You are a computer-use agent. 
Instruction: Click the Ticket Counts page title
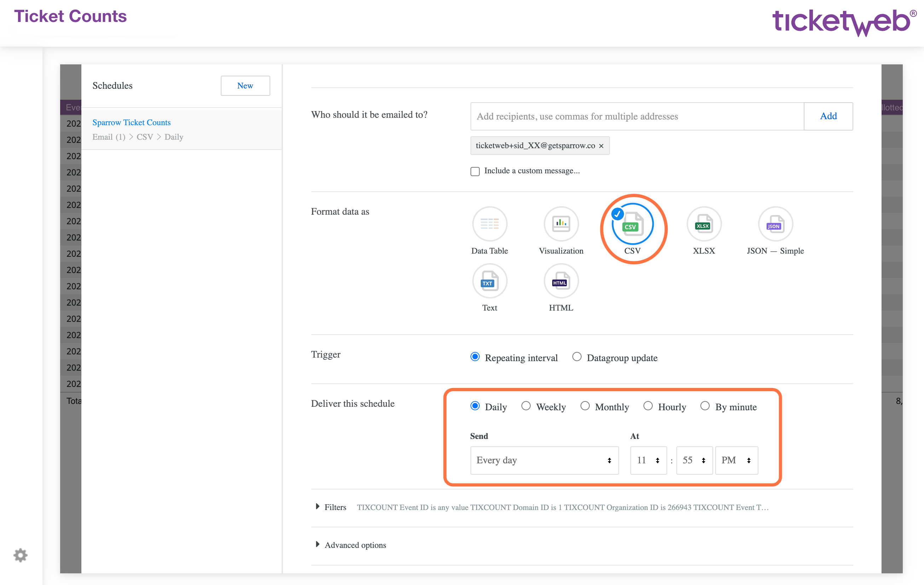pos(70,17)
